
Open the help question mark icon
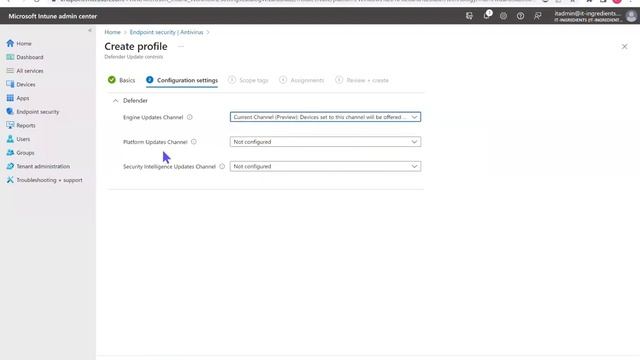pyautogui.click(x=520, y=16)
